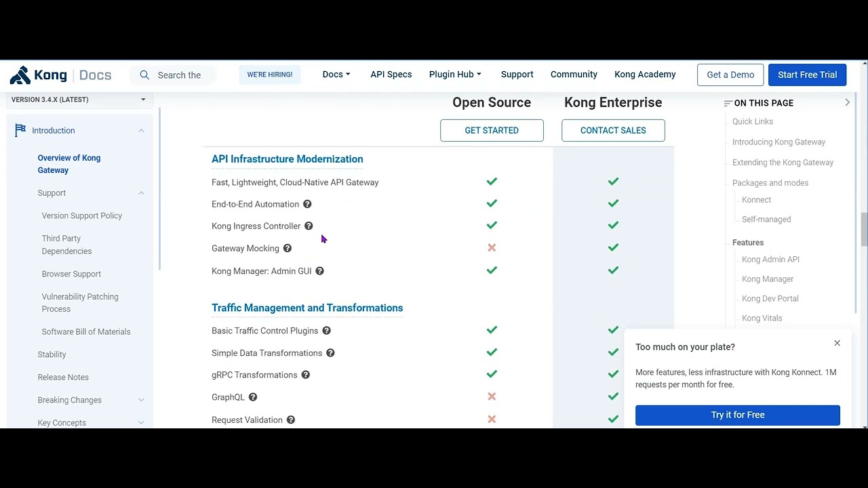Jump to Konnect section link

click(x=757, y=200)
